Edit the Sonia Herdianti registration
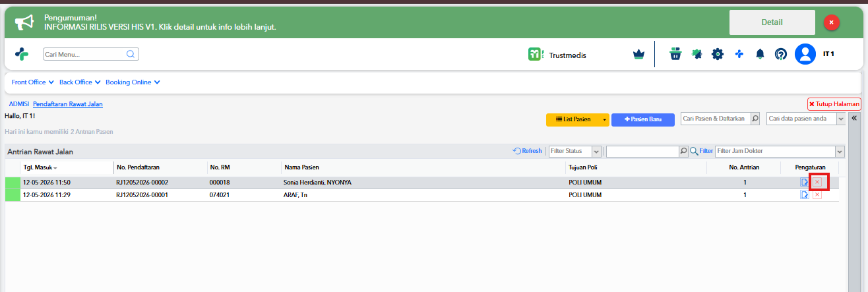The width and height of the screenshot is (868, 292). pyautogui.click(x=805, y=182)
